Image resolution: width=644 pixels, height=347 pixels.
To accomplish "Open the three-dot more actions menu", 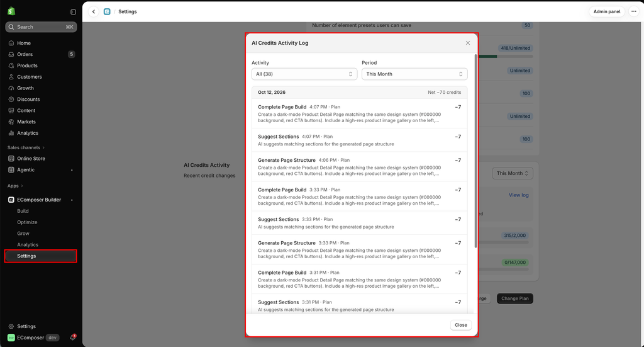I will [634, 11].
